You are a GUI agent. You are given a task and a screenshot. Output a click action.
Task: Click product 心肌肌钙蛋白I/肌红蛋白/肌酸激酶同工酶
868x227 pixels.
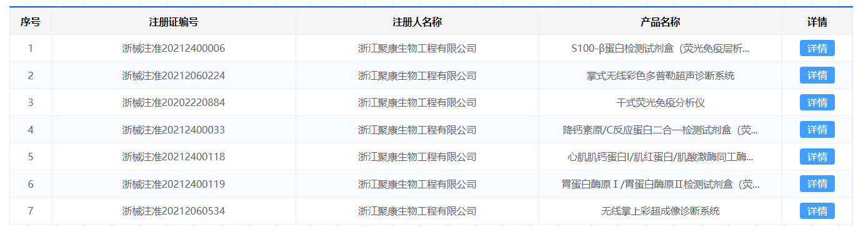(661, 157)
